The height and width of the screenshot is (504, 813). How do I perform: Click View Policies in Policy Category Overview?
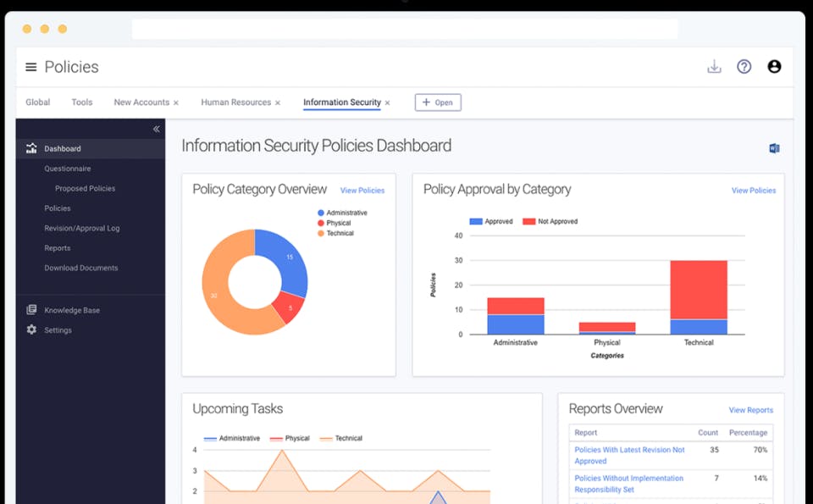[x=362, y=191]
